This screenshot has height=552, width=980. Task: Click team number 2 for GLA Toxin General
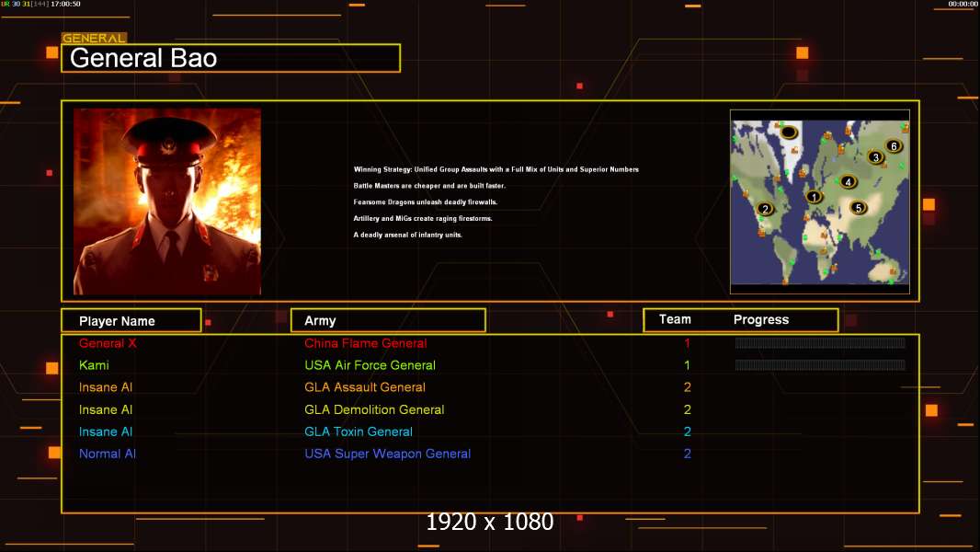coord(688,431)
